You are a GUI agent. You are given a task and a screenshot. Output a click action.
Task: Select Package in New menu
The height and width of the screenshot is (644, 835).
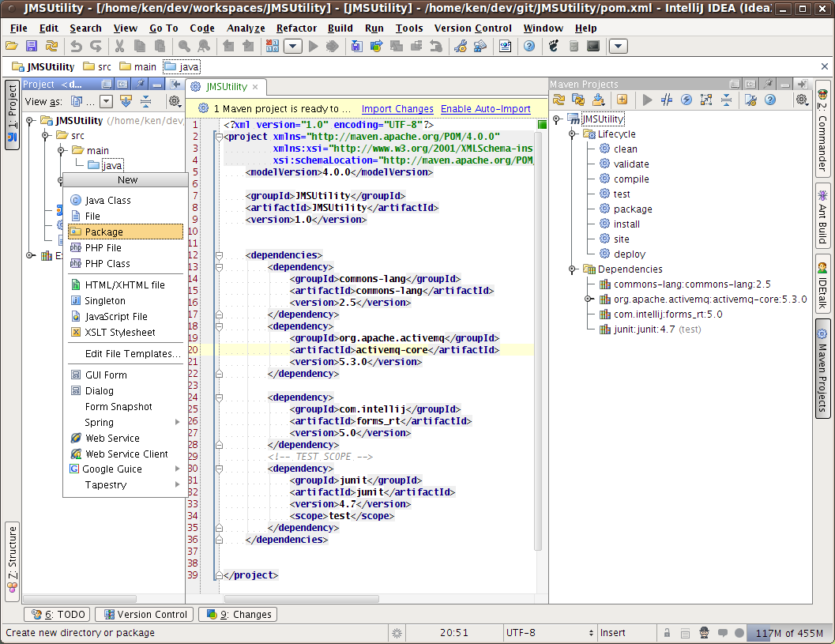[x=126, y=232]
